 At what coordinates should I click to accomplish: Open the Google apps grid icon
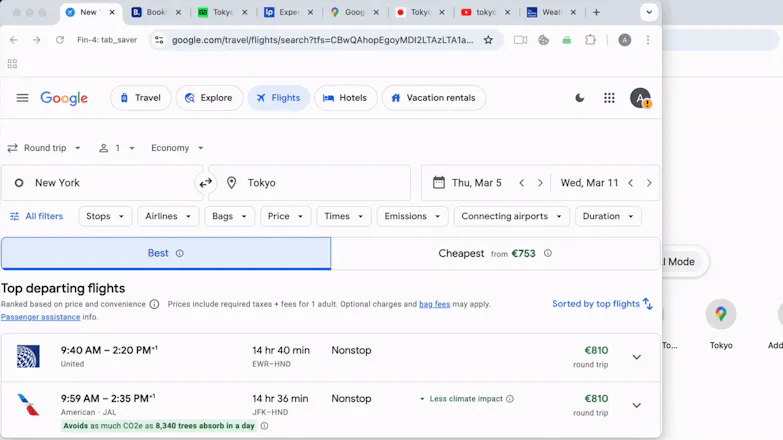point(609,98)
